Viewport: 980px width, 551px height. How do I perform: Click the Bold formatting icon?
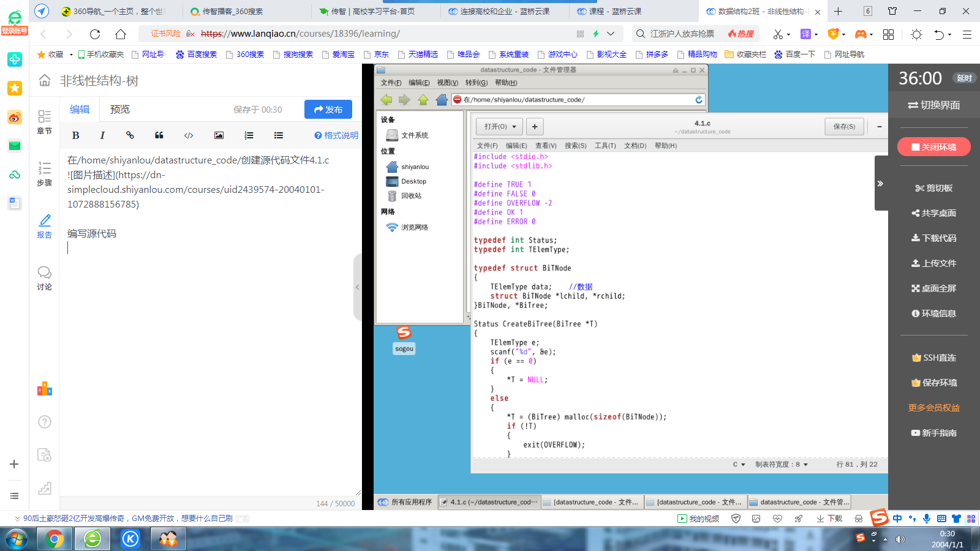[76, 135]
